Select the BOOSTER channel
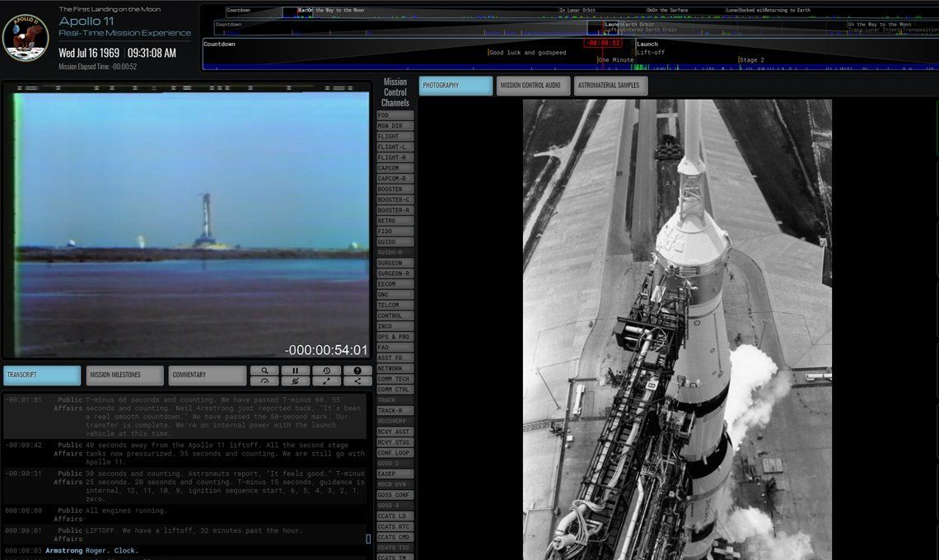Viewport: 939px width, 560px height. tap(395, 189)
